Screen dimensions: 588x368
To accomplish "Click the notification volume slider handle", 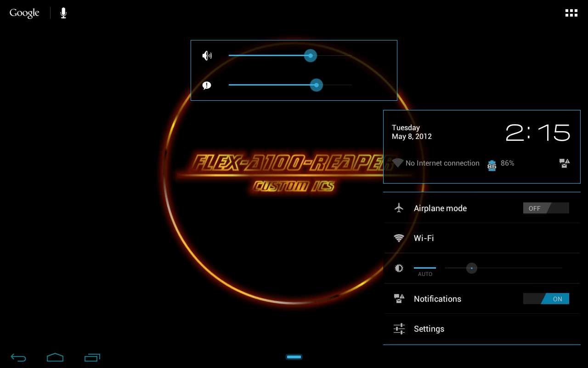I will (317, 85).
